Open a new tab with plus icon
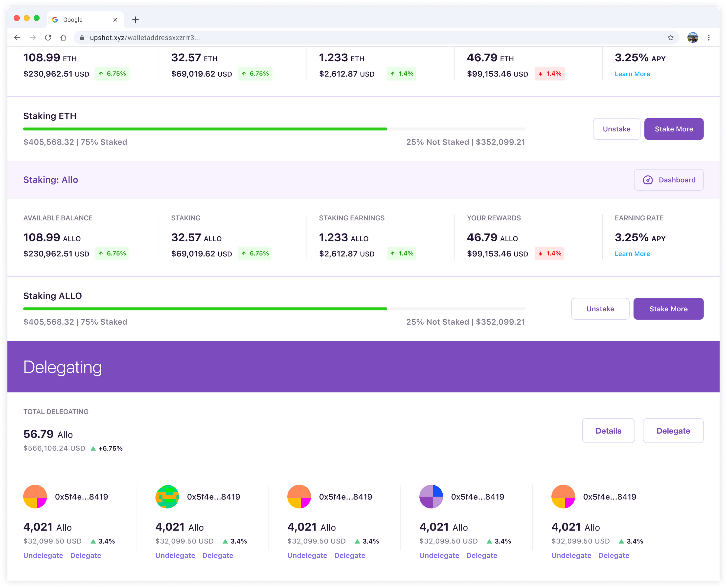Image resolution: width=727 pixels, height=588 pixels. click(x=136, y=20)
